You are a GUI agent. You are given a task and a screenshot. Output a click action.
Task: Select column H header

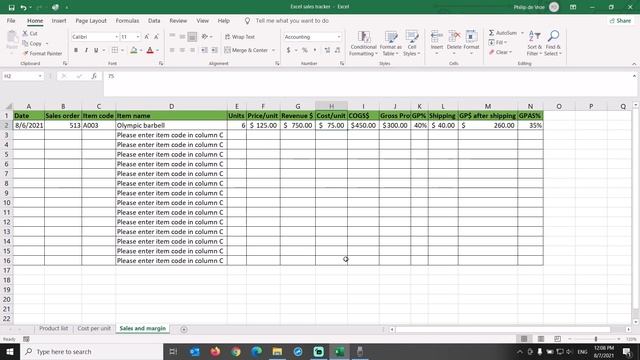point(331,106)
